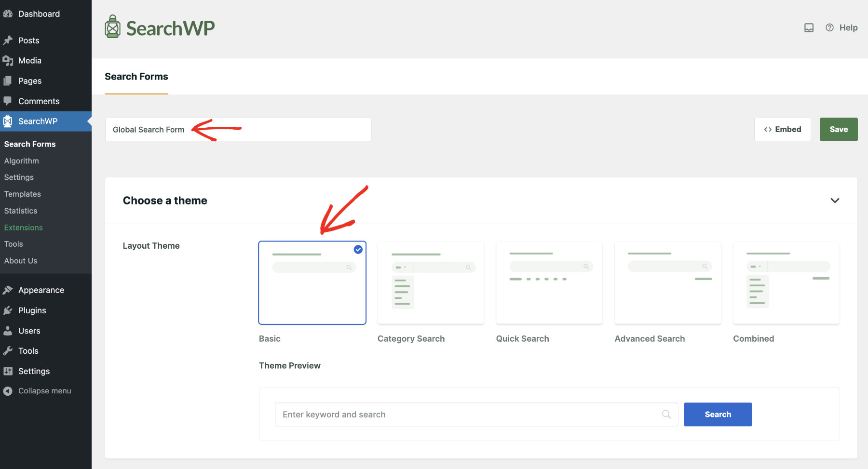868x469 pixels.
Task: Click the blue Search preview button
Action: click(718, 414)
